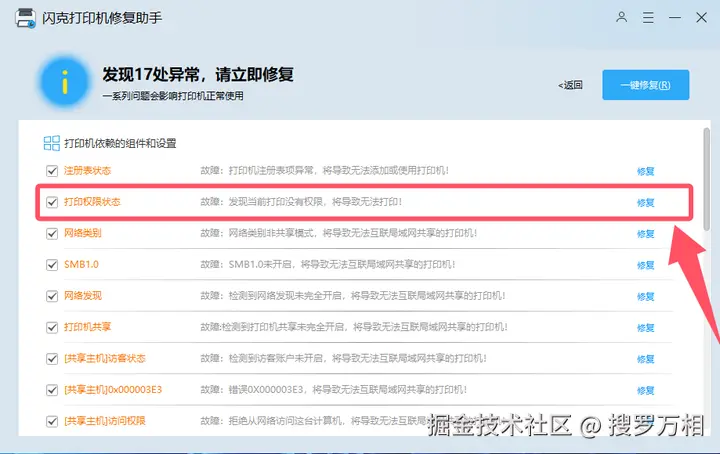Screen dimensions: 720x454
Task: Click 修复 for [共享主机]0x000003E3
Action: pos(646,390)
